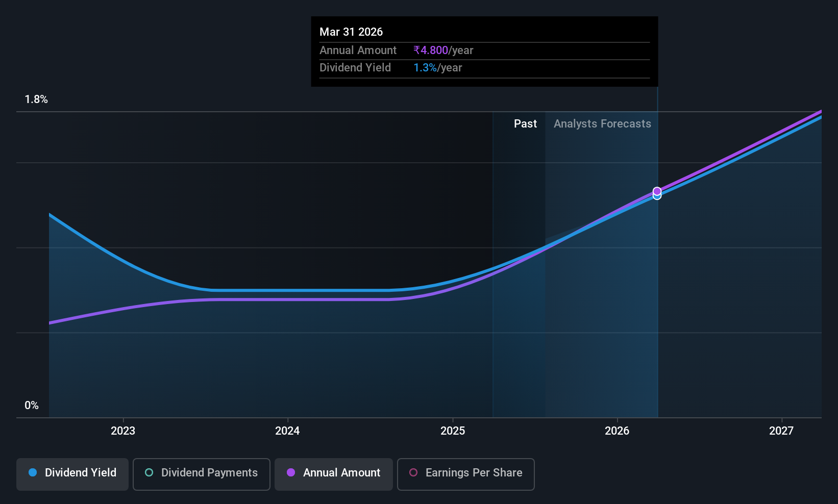This screenshot has height=504, width=838.
Task: Select the 2026 x-axis label
Action: click(x=617, y=431)
